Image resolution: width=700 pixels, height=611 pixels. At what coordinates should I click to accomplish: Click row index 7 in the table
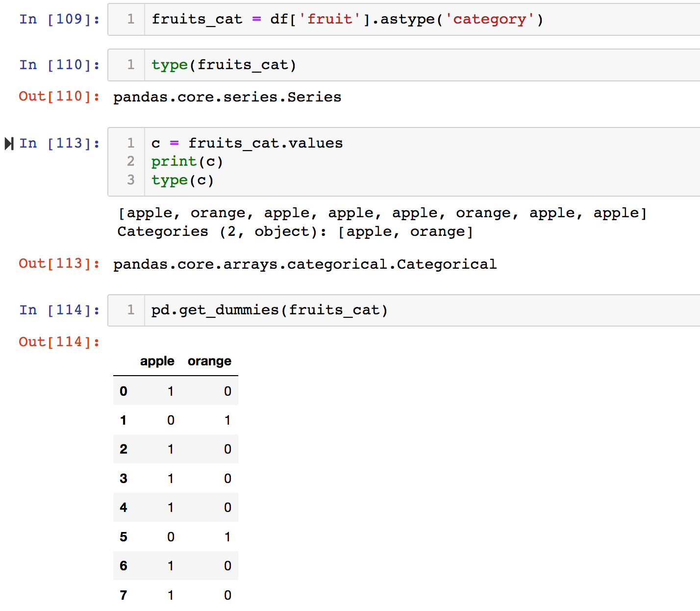point(124,595)
